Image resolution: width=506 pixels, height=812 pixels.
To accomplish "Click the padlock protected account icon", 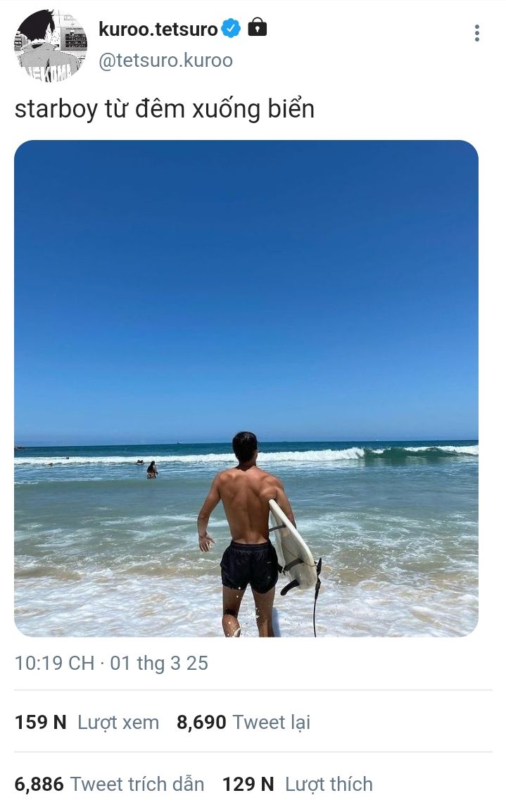I will click(x=258, y=27).
